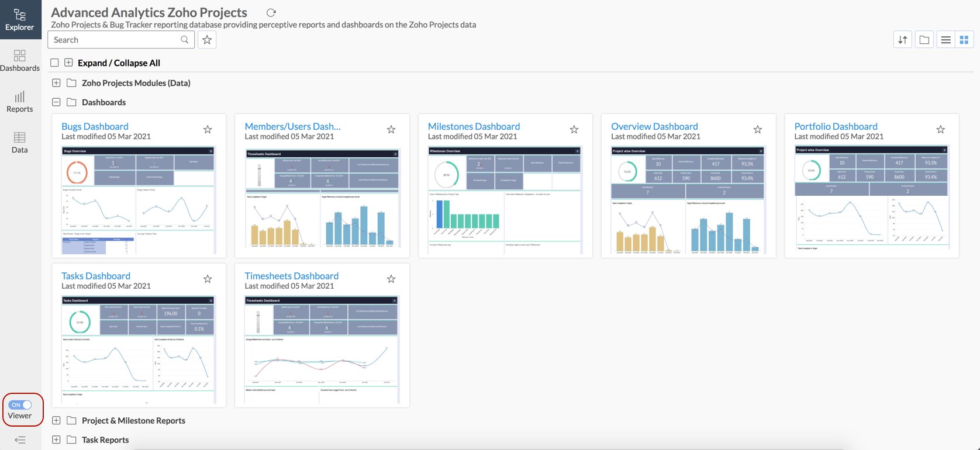Switch to list view icon
The image size is (980, 450).
click(946, 40)
